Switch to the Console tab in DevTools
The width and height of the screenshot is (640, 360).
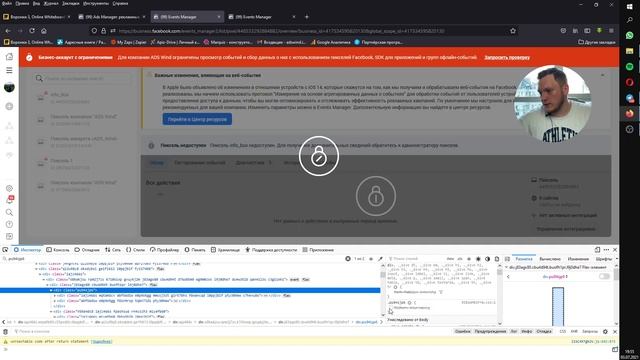tap(58, 250)
